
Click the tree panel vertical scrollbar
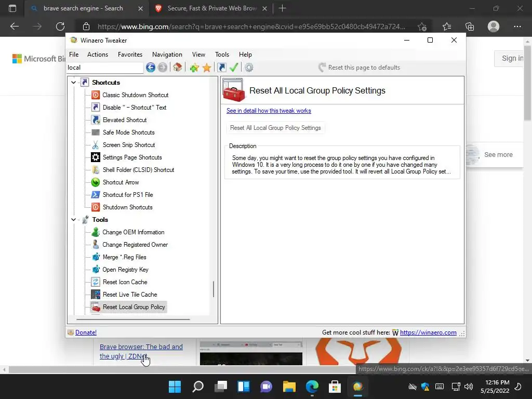[x=214, y=289]
